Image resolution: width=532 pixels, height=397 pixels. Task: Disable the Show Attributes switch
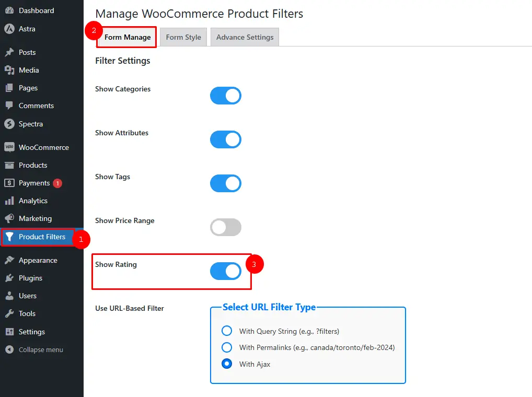[226, 139]
